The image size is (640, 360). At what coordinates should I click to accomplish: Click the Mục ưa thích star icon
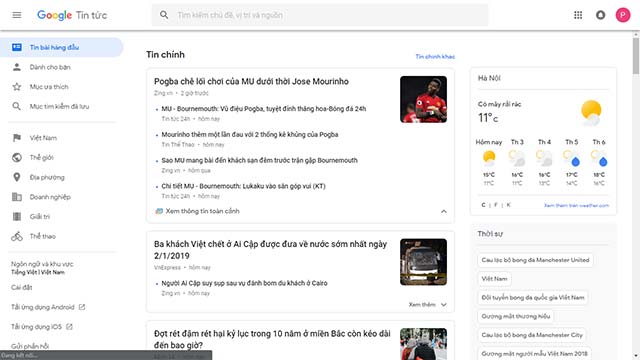click(x=17, y=87)
